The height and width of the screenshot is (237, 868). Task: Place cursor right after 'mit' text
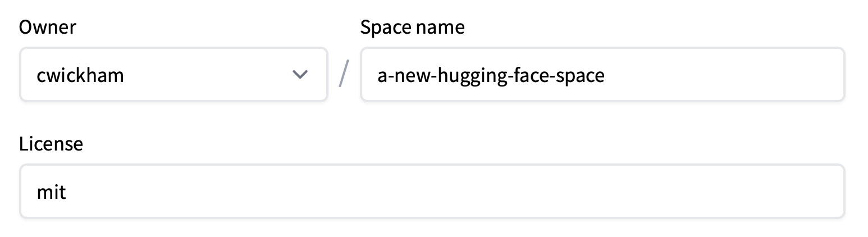point(67,192)
